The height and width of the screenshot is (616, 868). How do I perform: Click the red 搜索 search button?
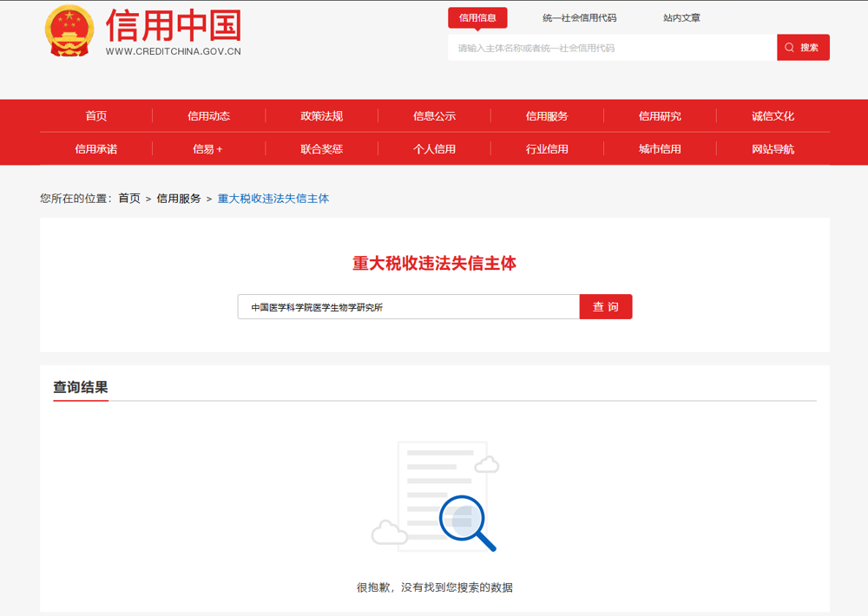pyautogui.click(x=803, y=48)
